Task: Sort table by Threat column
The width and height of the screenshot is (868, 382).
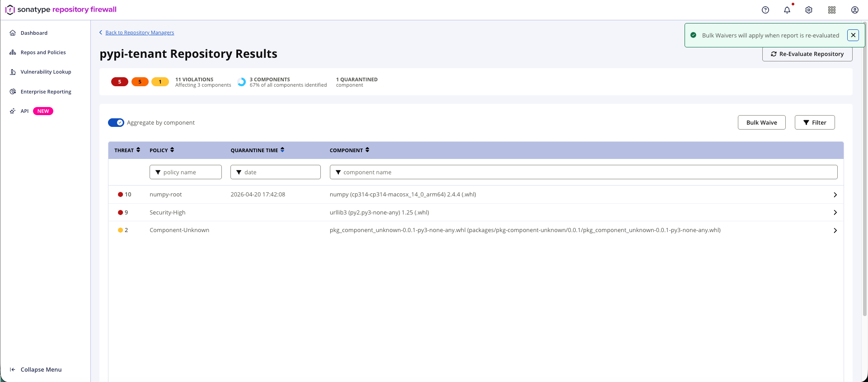Action: pos(127,150)
